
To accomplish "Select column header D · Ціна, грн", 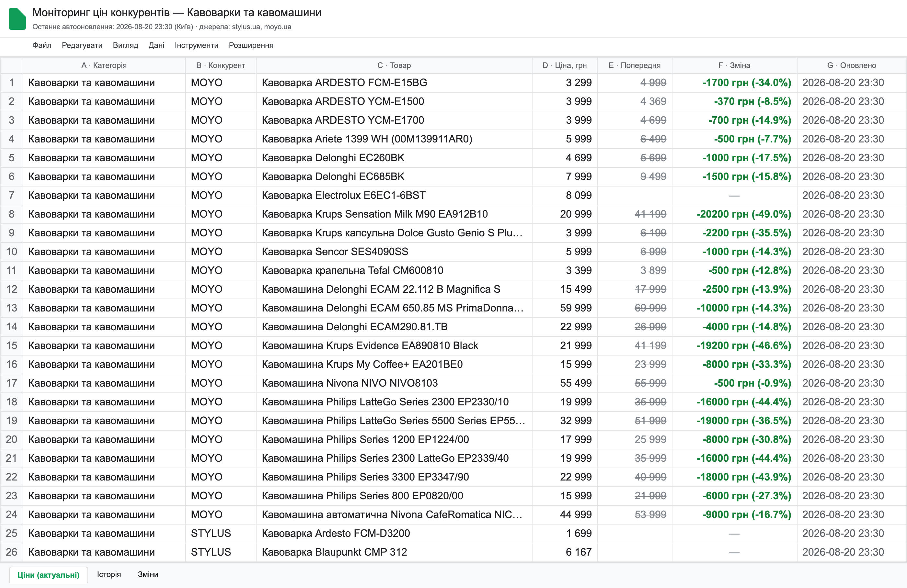I will point(564,65).
